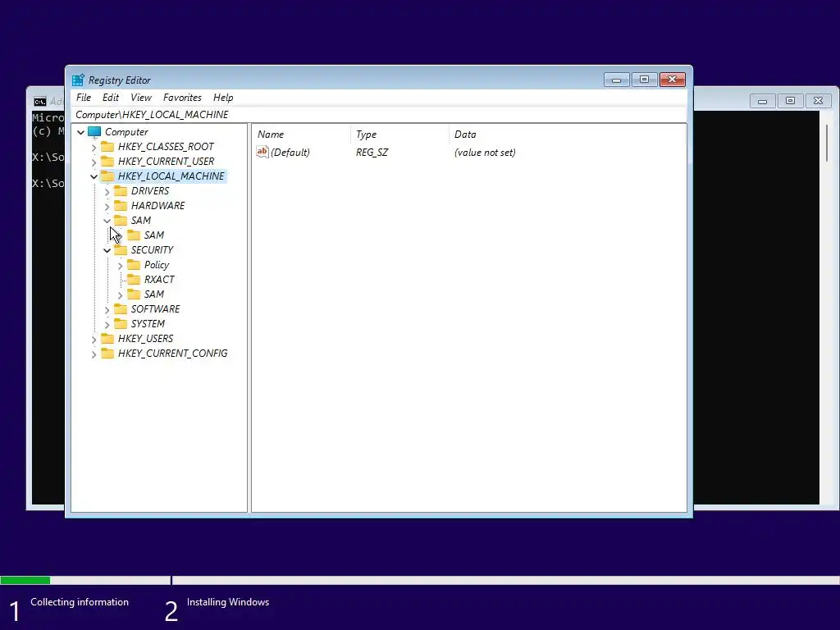Select the SOFTWARE key label

(x=155, y=309)
